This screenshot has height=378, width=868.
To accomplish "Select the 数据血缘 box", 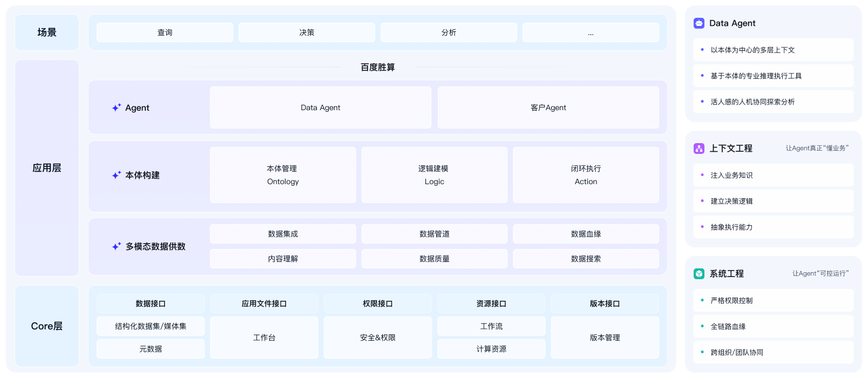I will [x=586, y=234].
